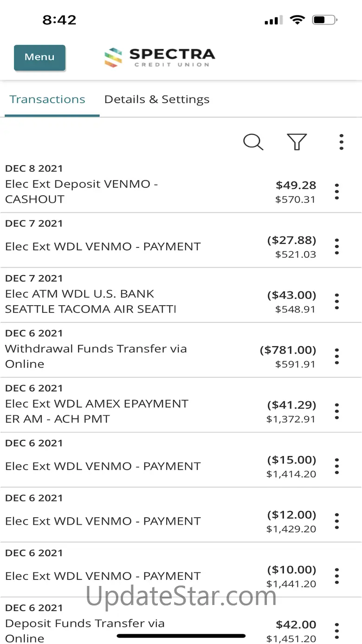This screenshot has width=362, height=644.
Task: Open the Menu button
Action: click(x=39, y=58)
